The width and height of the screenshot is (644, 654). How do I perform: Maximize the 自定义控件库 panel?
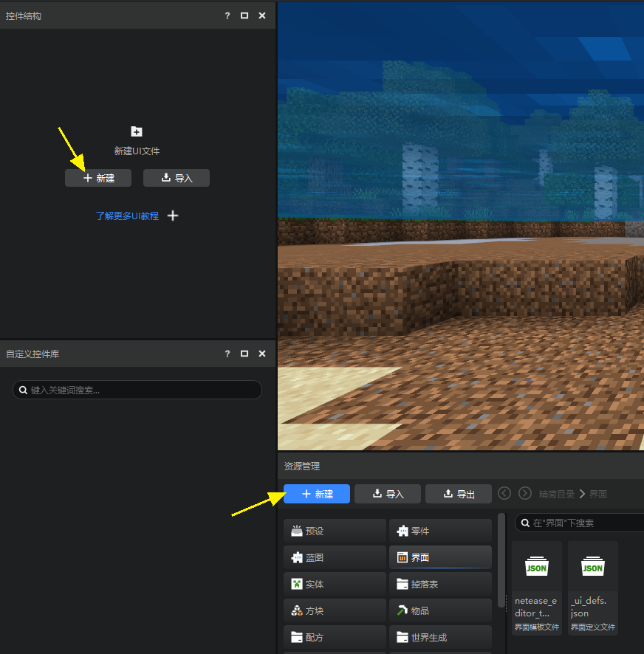tap(244, 354)
